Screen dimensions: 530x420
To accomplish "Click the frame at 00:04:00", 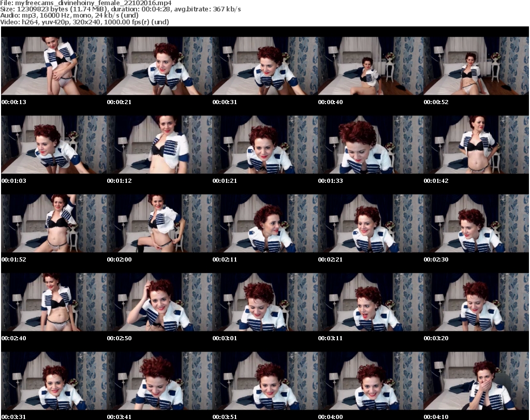I will pyautogui.click(x=371, y=380).
